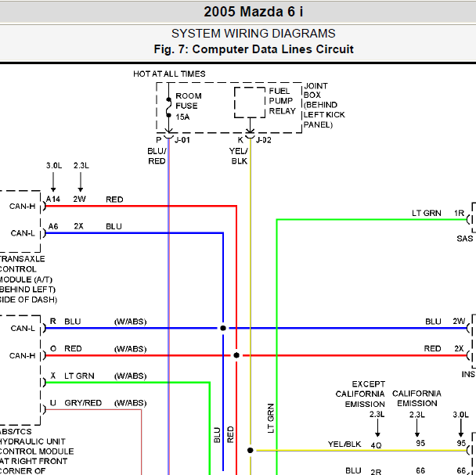The height and width of the screenshot is (475, 476).
Task: Click connector label 'J-01'
Action: tap(182, 140)
